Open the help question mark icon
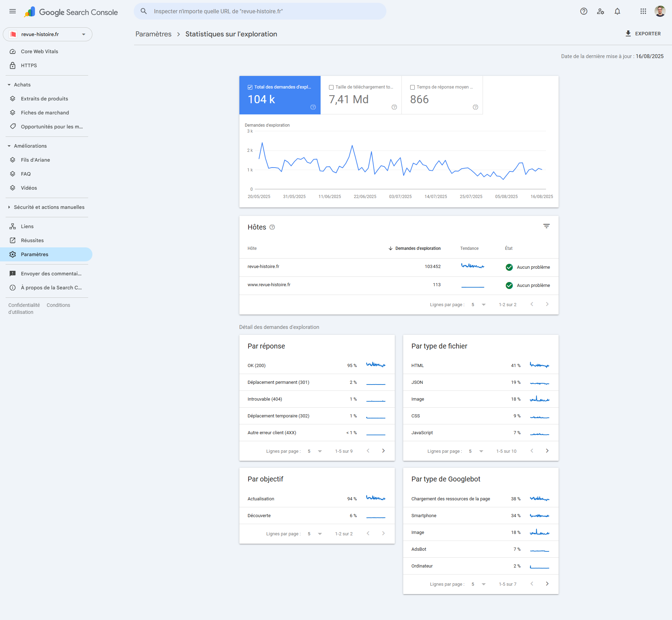Screen dimensions: 672x620 [583, 12]
